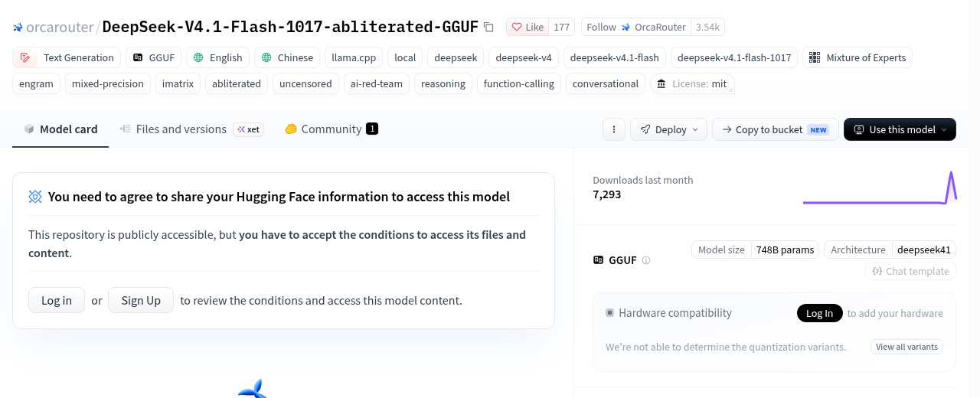Open the Community tab
Viewport: 980px width, 398px height.
[332, 129]
